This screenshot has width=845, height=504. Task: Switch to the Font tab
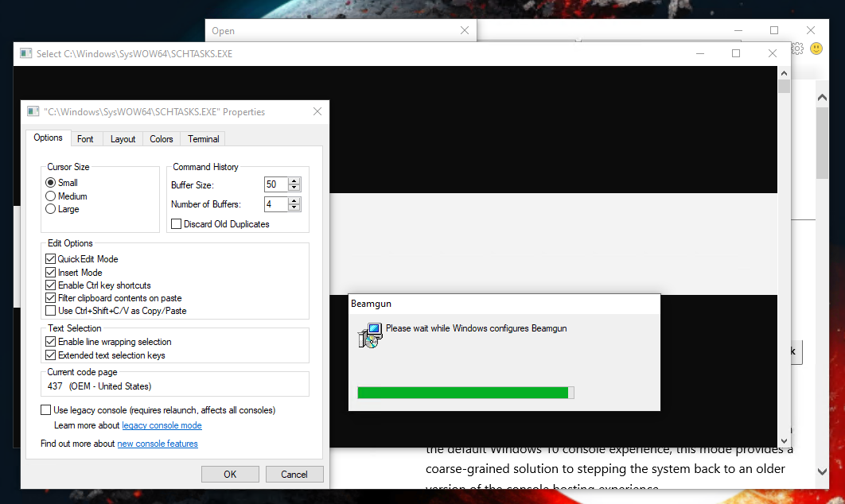tap(85, 139)
